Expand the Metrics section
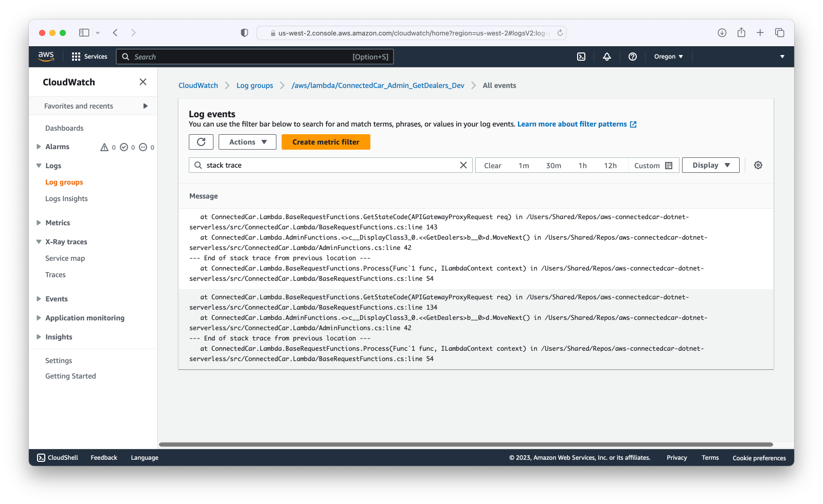 pos(39,223)
